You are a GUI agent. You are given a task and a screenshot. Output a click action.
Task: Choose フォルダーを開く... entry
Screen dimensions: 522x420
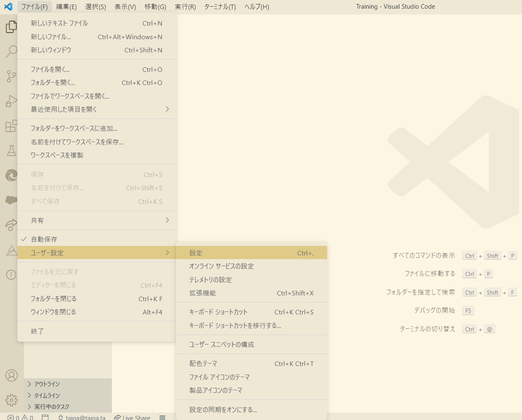tap(97, 83)
